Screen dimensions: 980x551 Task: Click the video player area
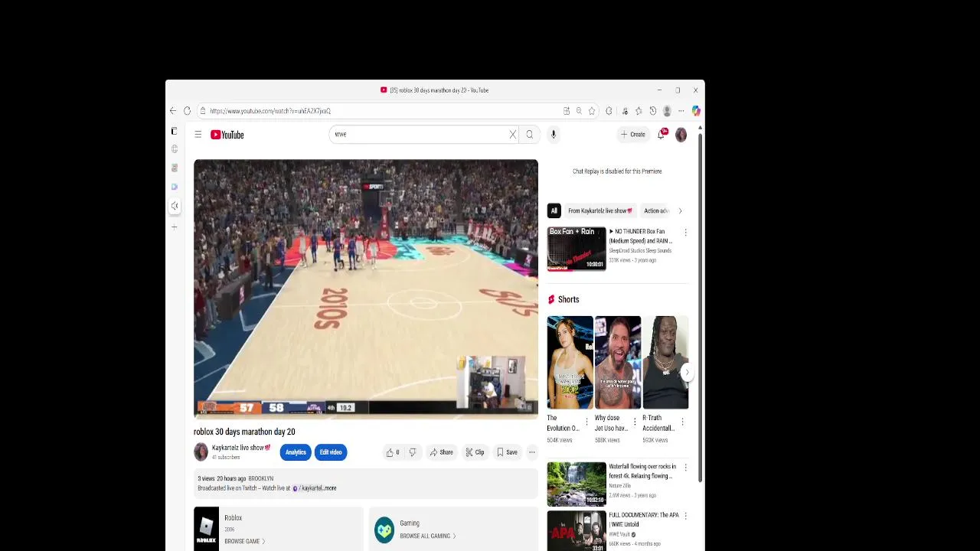[x=366, y=289]
